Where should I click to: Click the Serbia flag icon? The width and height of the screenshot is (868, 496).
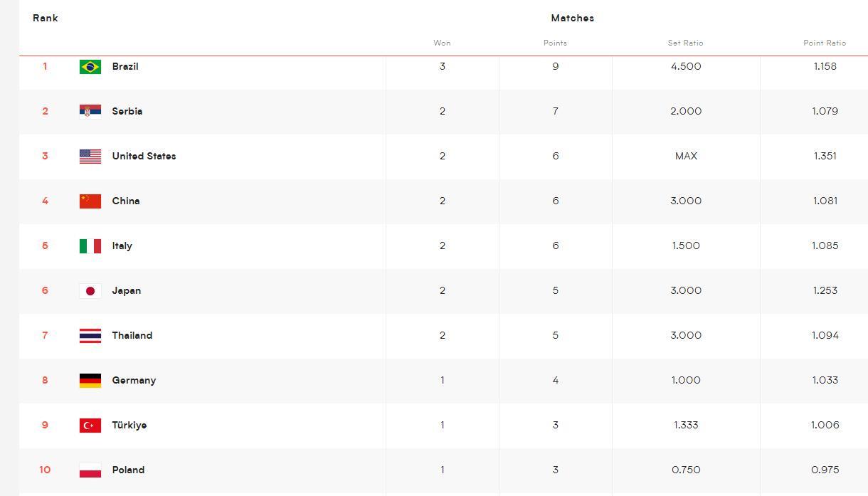click(90, 112)
